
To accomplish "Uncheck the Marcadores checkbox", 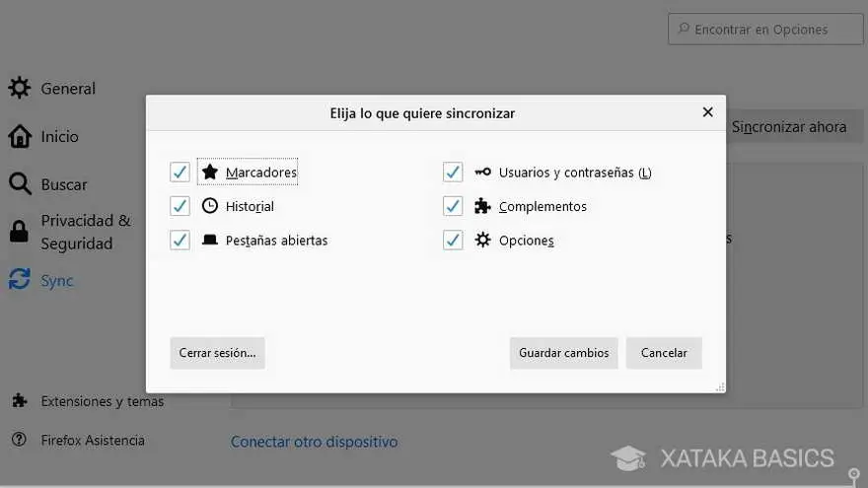I will 180,173.
